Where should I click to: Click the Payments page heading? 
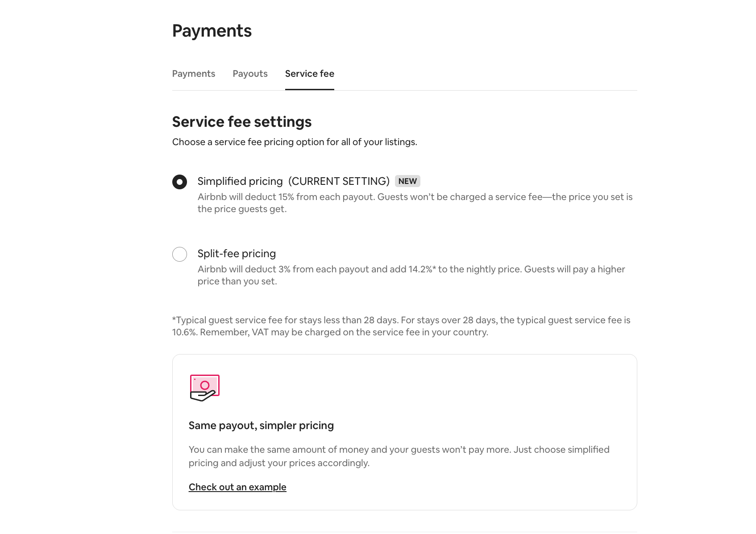(212, 31)
